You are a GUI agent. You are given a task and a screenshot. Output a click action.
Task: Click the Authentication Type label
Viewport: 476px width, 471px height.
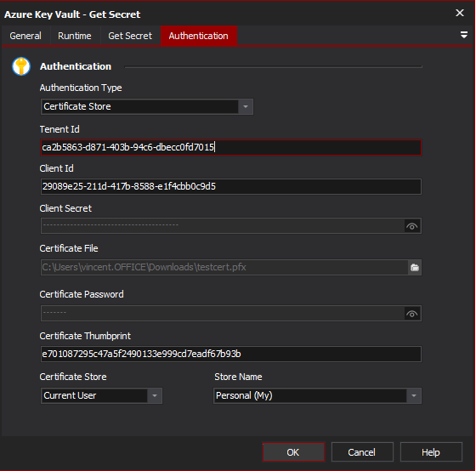pyautogui.click(x=81, y=88)
